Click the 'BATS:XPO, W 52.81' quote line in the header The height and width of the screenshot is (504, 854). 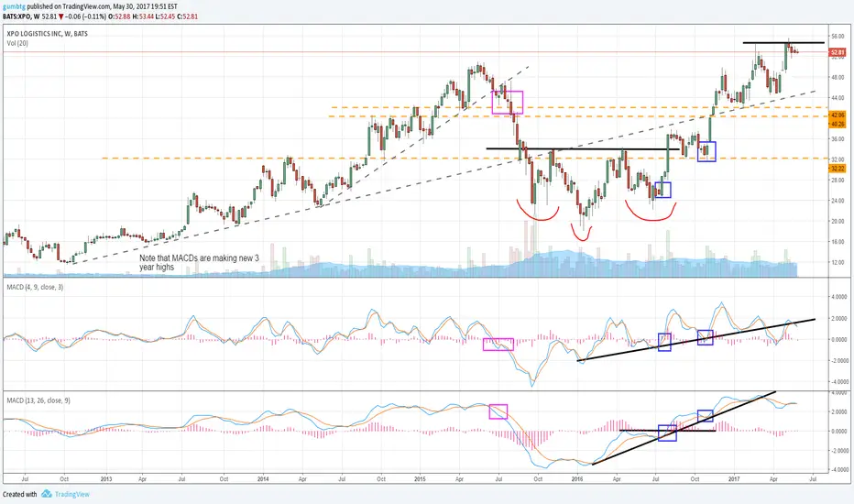29,16
